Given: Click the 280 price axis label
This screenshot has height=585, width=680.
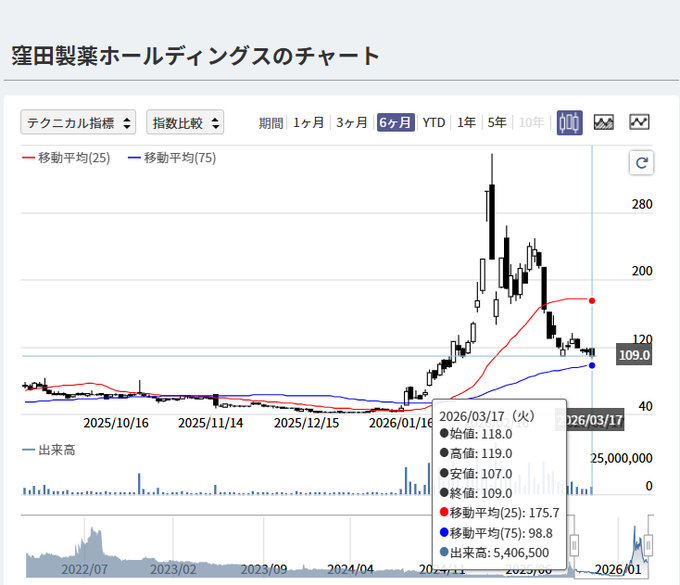Looking at the screenshot, I should [642, 204].
